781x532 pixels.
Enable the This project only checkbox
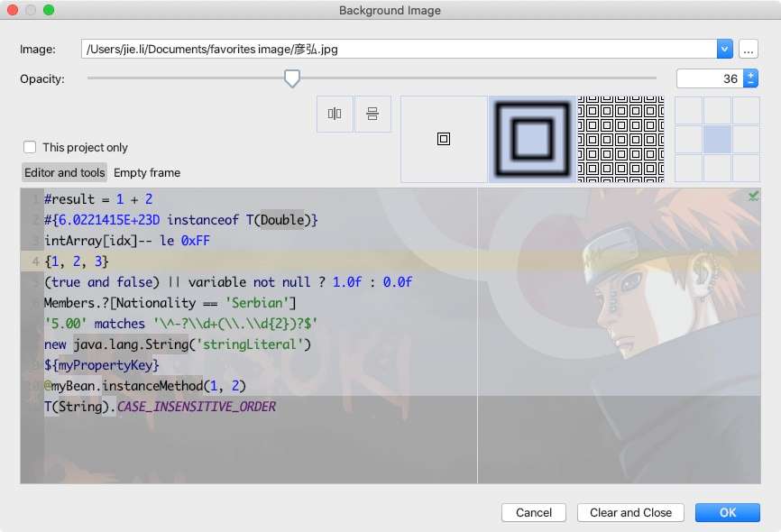point(30,148)
